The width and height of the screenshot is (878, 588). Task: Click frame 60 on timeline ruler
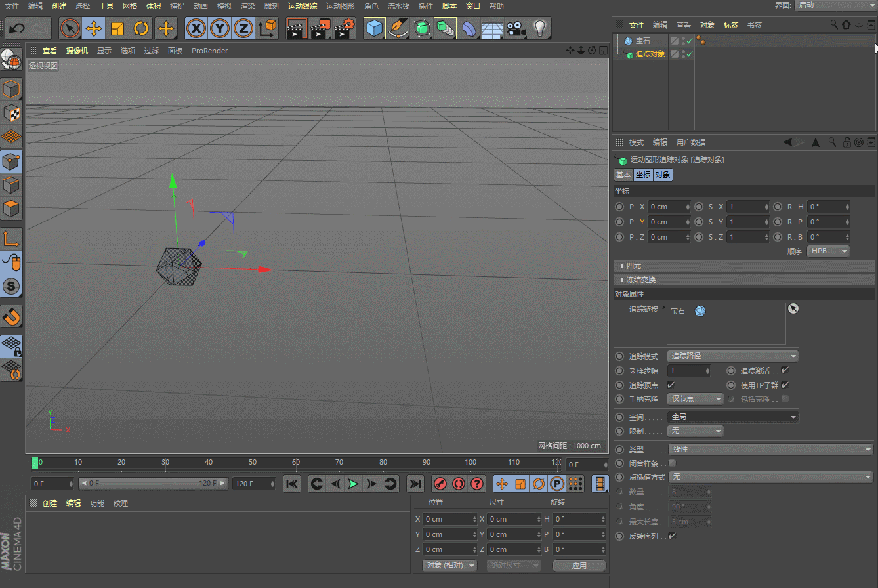click(296, 463)
